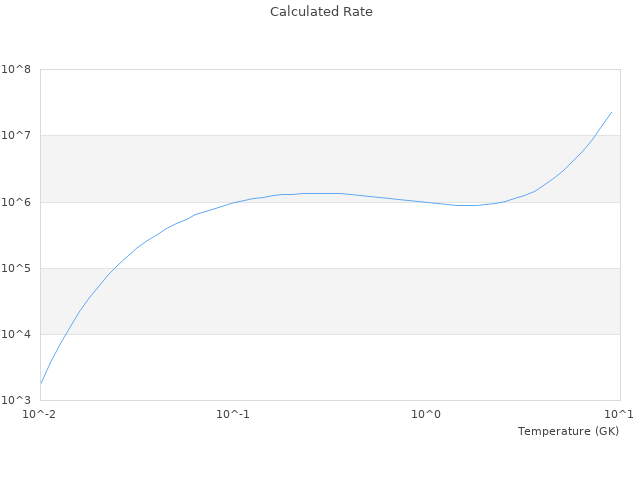Click the 'Calculated Rate' chart title

pos(320,12)
